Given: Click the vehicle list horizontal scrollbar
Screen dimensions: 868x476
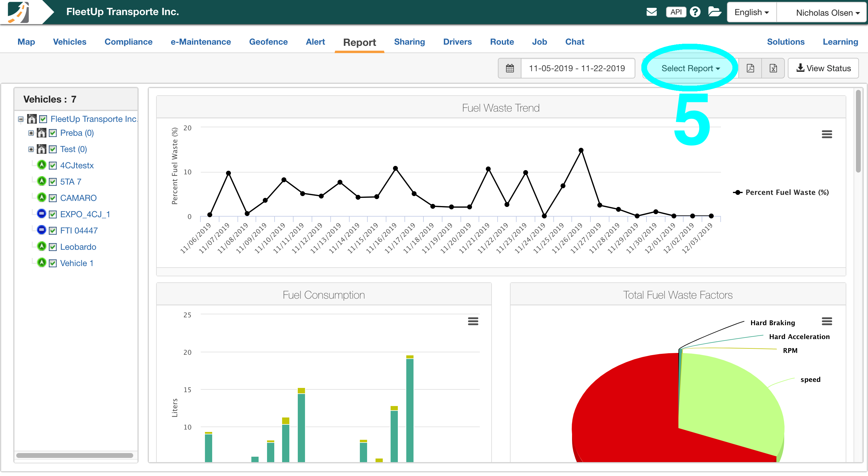Looking at the screenshot, I should 75,455.
